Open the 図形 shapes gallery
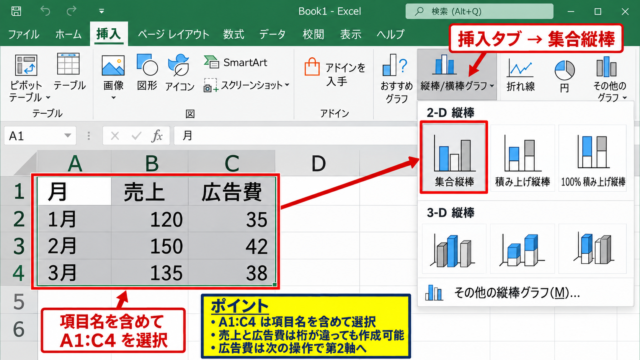640x360 pixels. point(147,72)
